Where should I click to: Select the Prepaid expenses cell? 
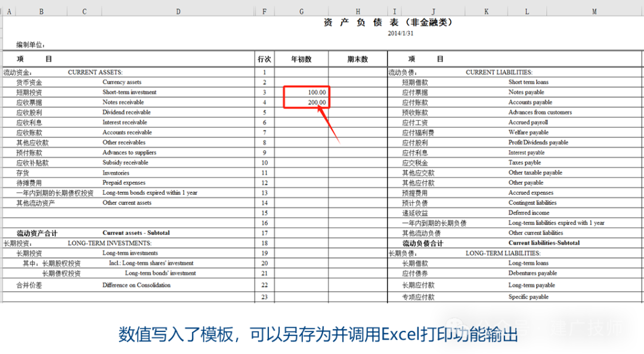pos(124,183)
